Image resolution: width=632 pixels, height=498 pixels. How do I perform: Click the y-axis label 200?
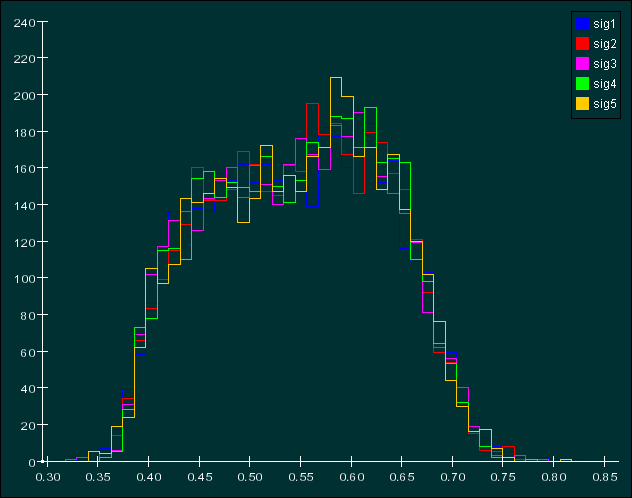point(24,96)
